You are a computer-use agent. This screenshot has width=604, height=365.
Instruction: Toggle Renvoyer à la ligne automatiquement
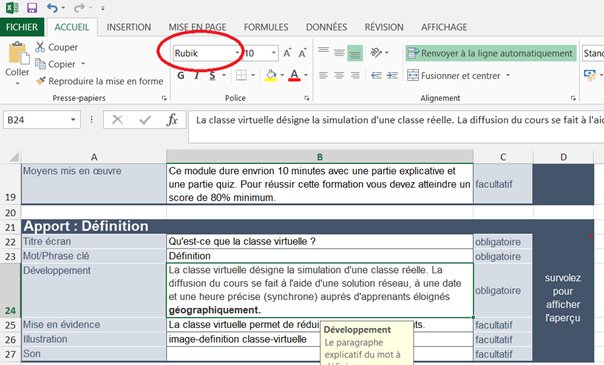[x=490, y=53]
